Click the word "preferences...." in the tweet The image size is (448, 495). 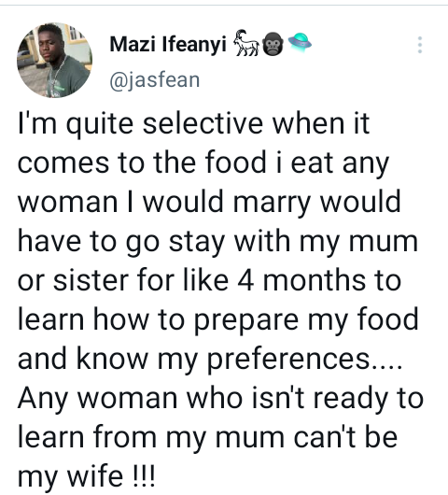click(305, 360)
